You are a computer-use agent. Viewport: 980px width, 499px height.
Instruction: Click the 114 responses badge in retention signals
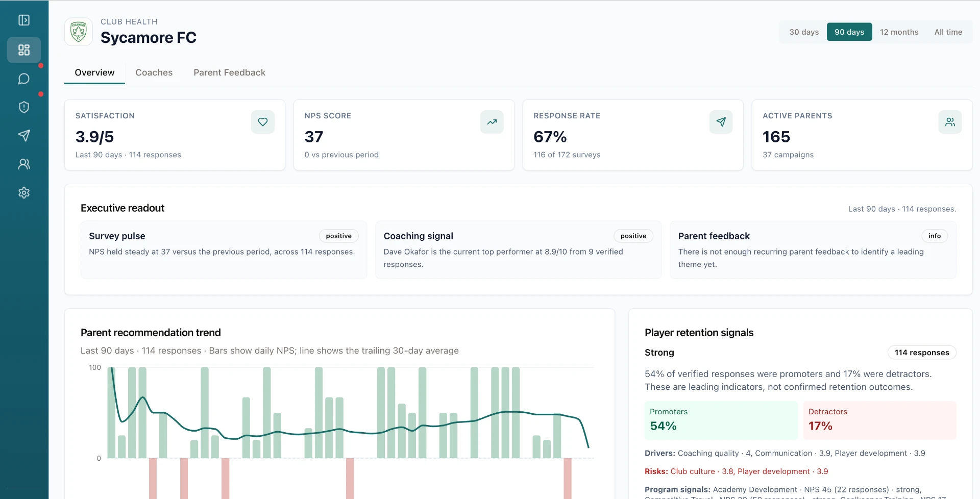click(x=922, y=353)
